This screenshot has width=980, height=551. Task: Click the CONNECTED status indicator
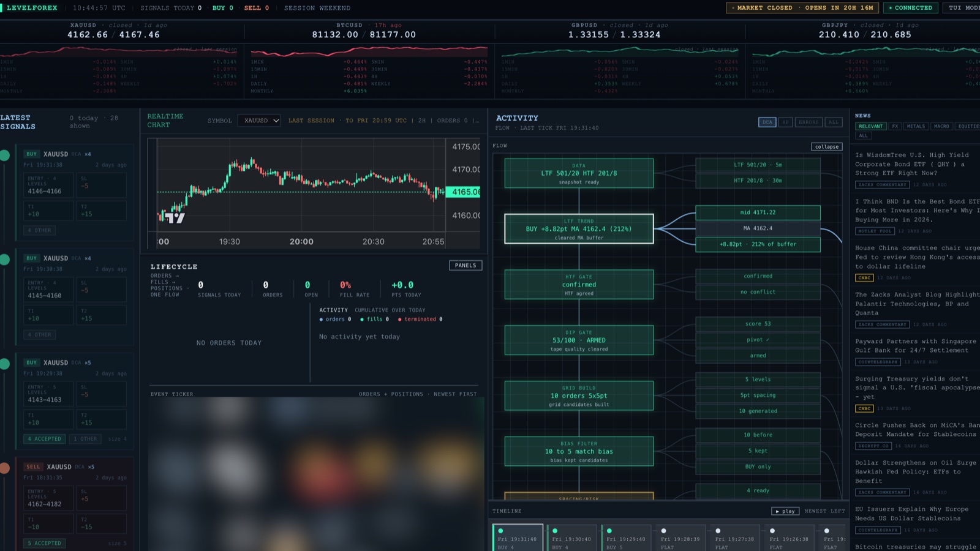(910, 8)
